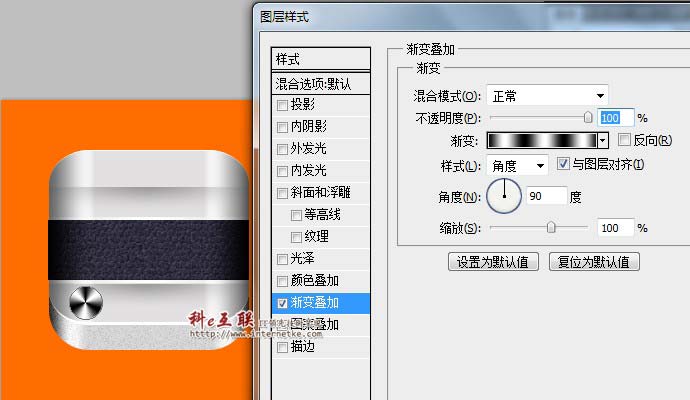This screenshot has height=400, width=690.
Task: Check the 反向 reverse gradient checkbox
Action: [624, 140]
